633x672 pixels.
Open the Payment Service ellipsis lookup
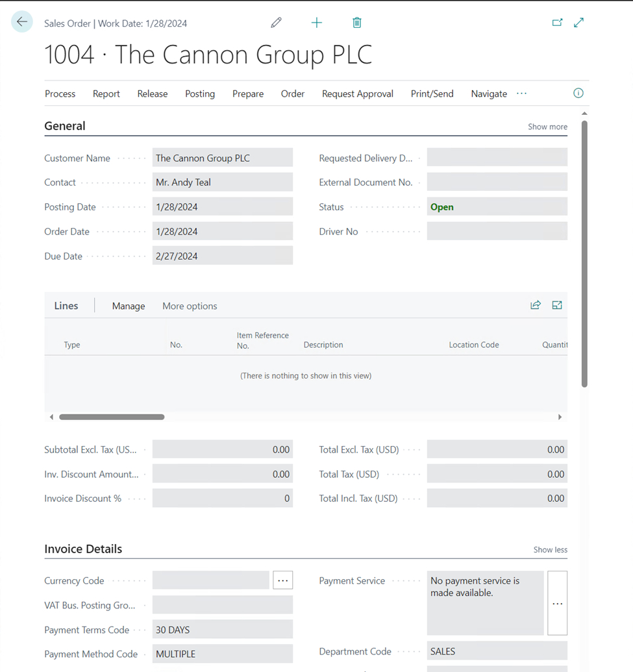pos(558,603)
